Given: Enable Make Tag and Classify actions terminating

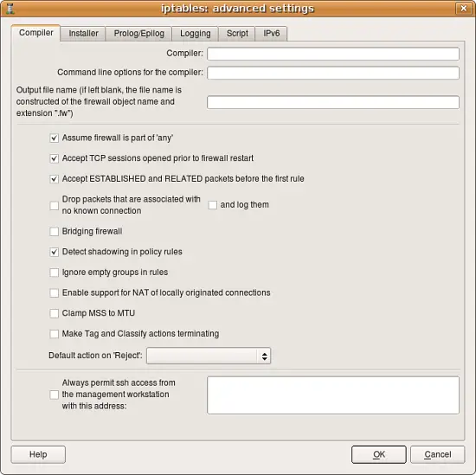Looking at the screenshot, I should (54, 334).
